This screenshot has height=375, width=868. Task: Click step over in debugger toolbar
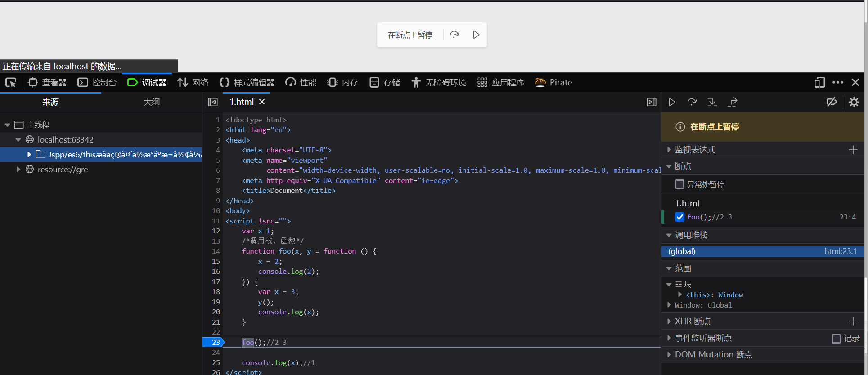(x=692, y=102)
